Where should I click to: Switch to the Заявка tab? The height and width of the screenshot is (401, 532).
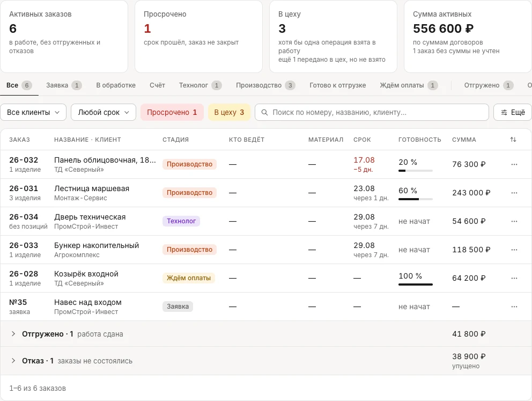64,85
